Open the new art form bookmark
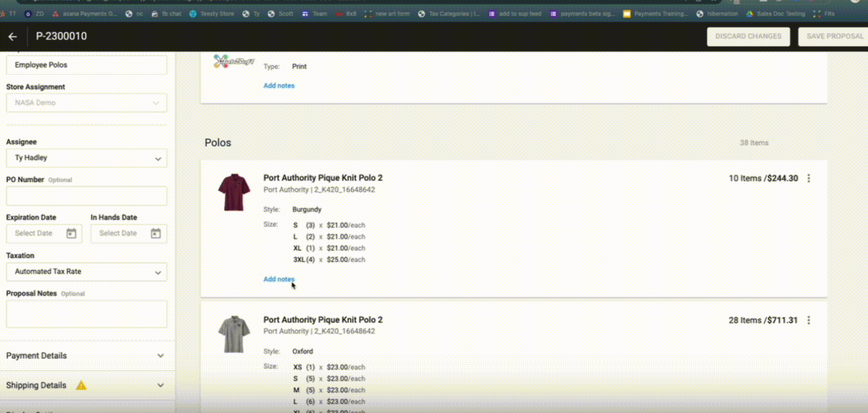Image resolution: width=868 pixels, height=413 pixels. tap(387, 14)
